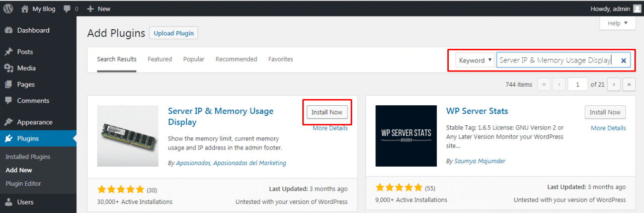
Task: Open Installed Plugins submenu item
Action: (x=28, y=157)
